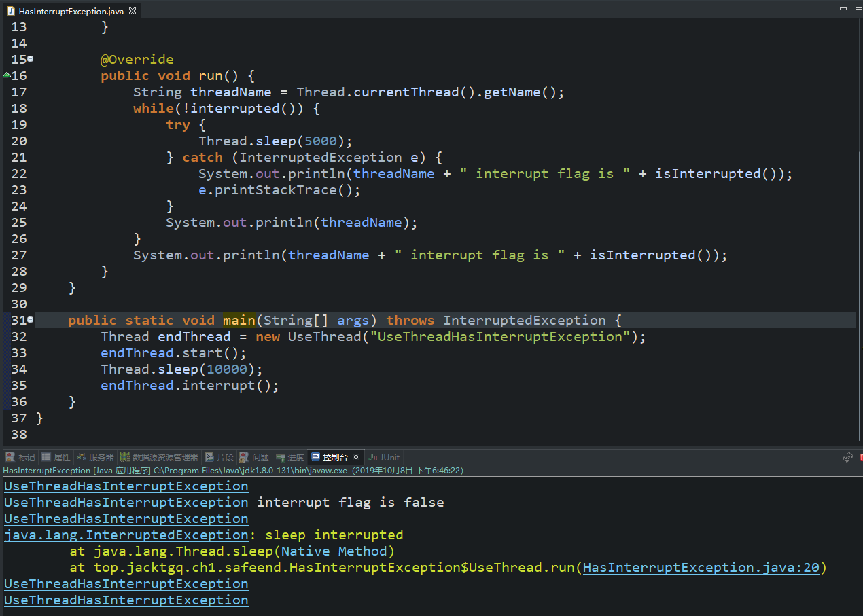Click the @Override annotation

point(137,59)
